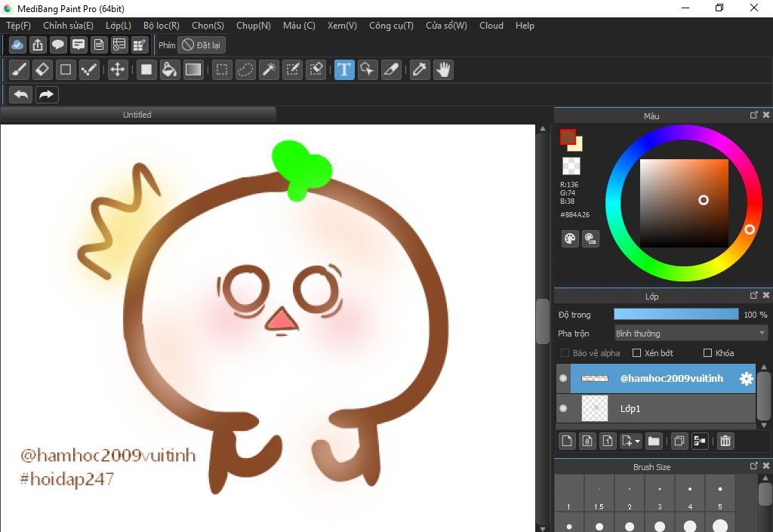Pop out the Màu color panel
This screenshot has height=532, width=773.
[x=754, y=115]
